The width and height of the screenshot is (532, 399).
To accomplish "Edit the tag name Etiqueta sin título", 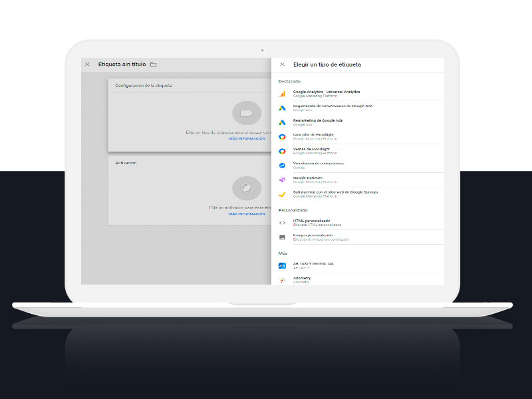I will tap(122, 64).
